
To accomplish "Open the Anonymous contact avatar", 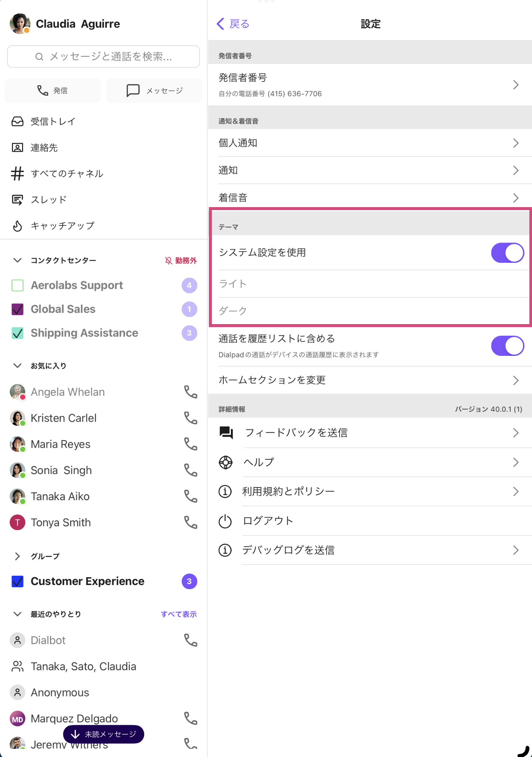I will (17, 692).
